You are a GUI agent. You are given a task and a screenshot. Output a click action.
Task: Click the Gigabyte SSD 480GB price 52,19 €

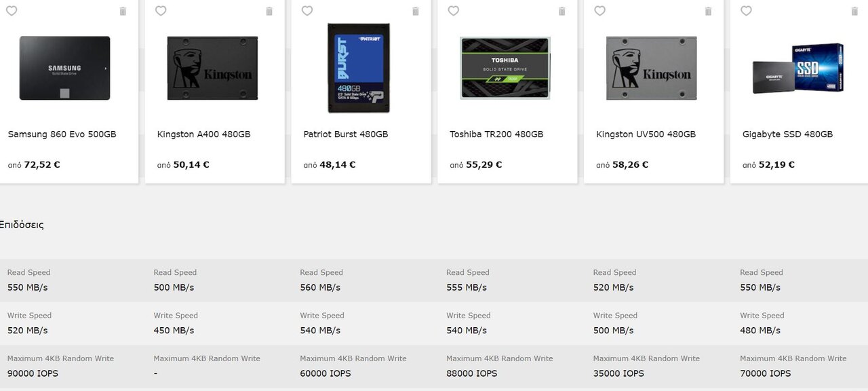tap(776, 165)
